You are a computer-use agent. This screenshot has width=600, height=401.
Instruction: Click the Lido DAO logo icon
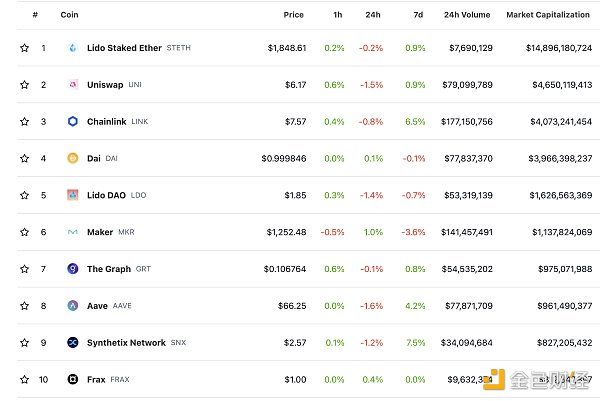coord(72,195)
